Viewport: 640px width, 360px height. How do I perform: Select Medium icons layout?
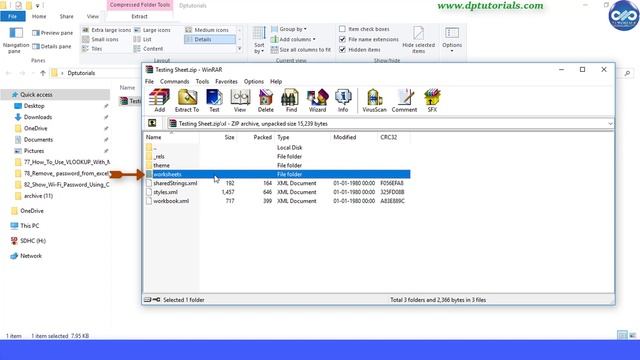207,30
